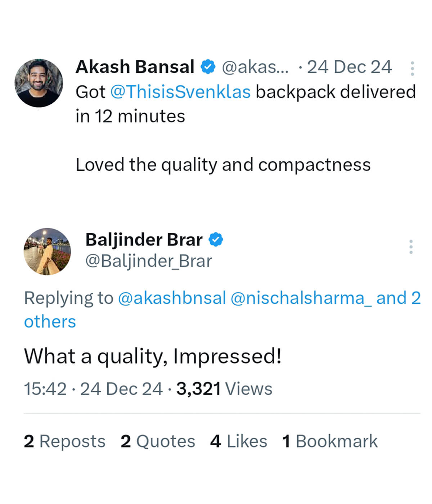Open the @akashbnsal reply mention
Viewport: 432px width, 504px height.
pyautogui.click(x=172, y=298)
